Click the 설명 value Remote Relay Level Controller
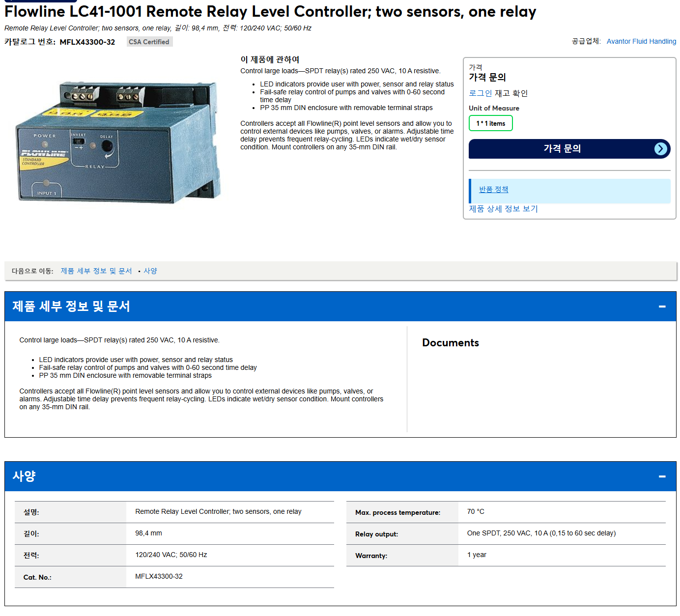The height and width of the screenshot is (616, 680). [x=218, y=512]
